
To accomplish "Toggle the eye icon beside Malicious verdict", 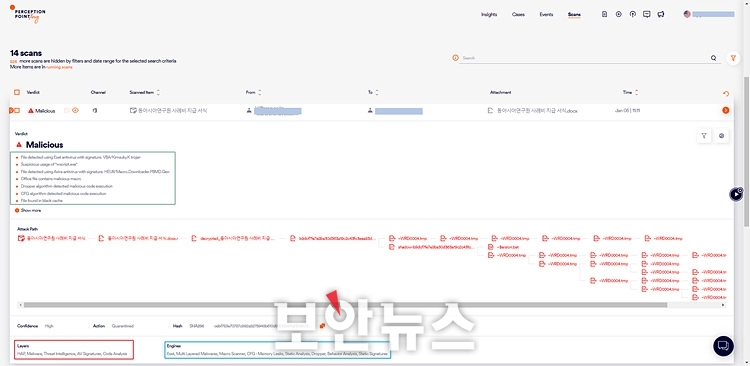I will pos(75,111).
